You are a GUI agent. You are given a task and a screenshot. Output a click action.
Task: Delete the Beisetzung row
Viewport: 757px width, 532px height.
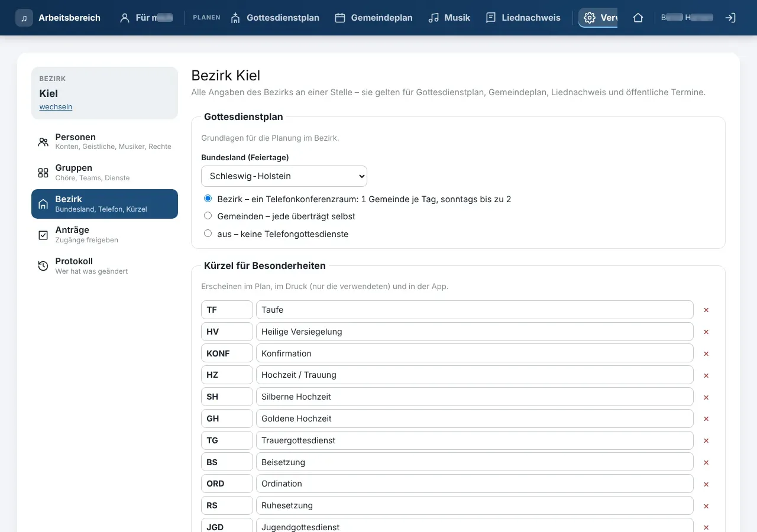point(706,462)
